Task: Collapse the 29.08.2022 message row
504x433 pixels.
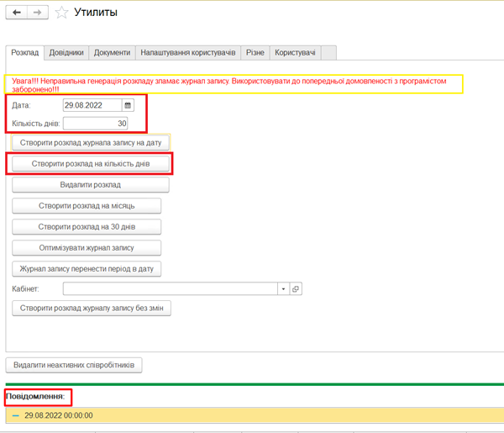Action: (x=15, y=415)
